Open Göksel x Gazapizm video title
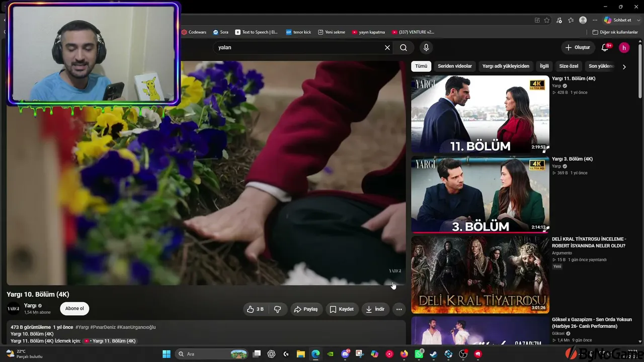The width and height of the screenshot is (644, 362). click(x=592, y=323)
